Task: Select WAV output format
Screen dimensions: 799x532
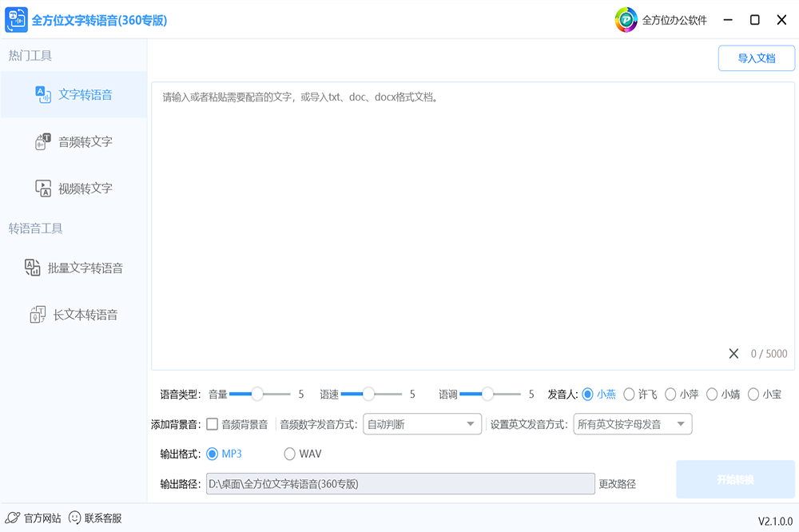Action: 290,454
